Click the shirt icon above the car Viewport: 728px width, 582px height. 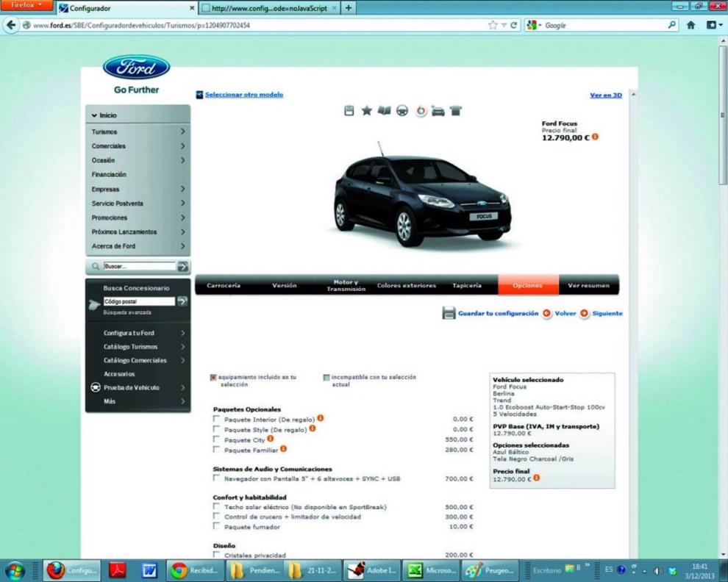click(x=455, y=111)
